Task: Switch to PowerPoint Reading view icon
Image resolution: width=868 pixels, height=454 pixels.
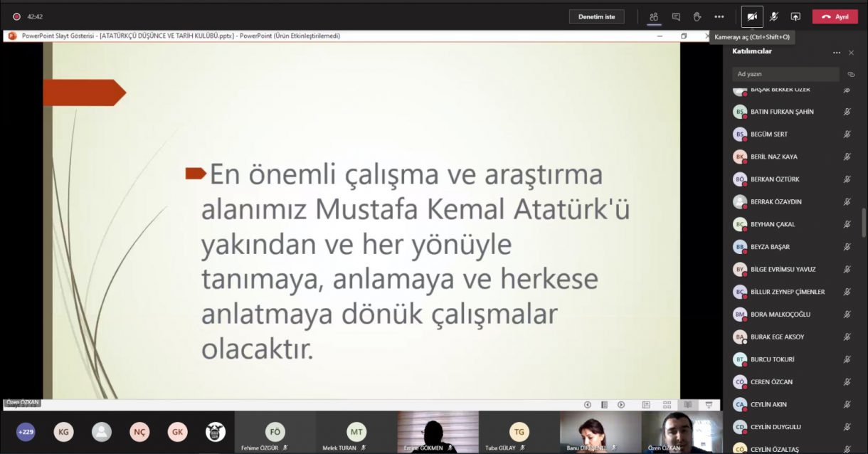Action: coord(687,405)
